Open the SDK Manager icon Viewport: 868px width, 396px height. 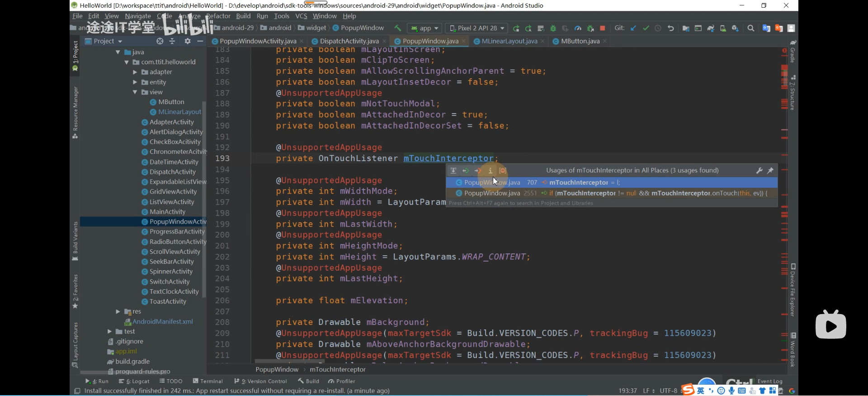(735, 29)
